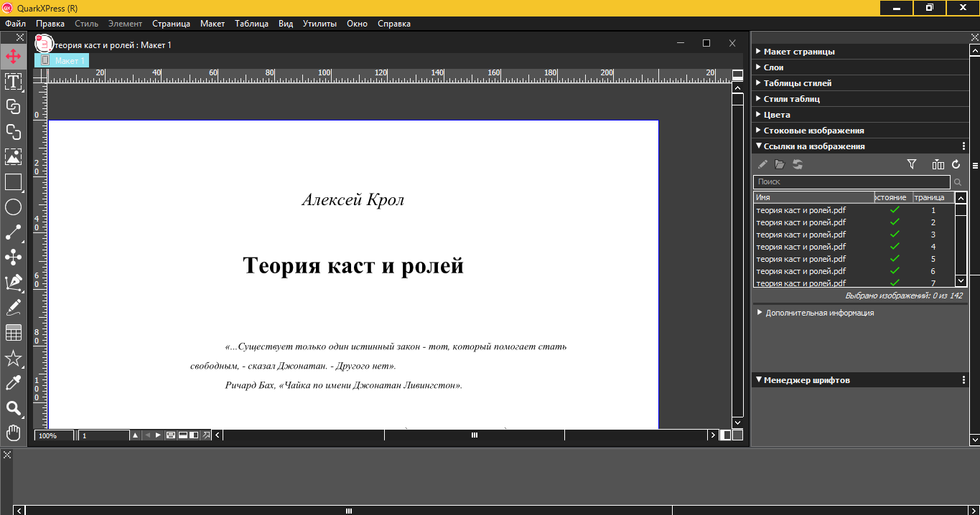Collapse the Ссылки на изображения panel
Viewport: 980px width, 515px height.
coord(759,146)
